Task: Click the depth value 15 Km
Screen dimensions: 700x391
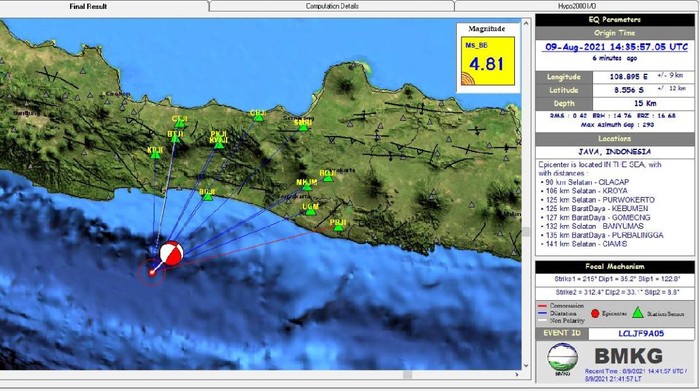Action: click(645, 104)
